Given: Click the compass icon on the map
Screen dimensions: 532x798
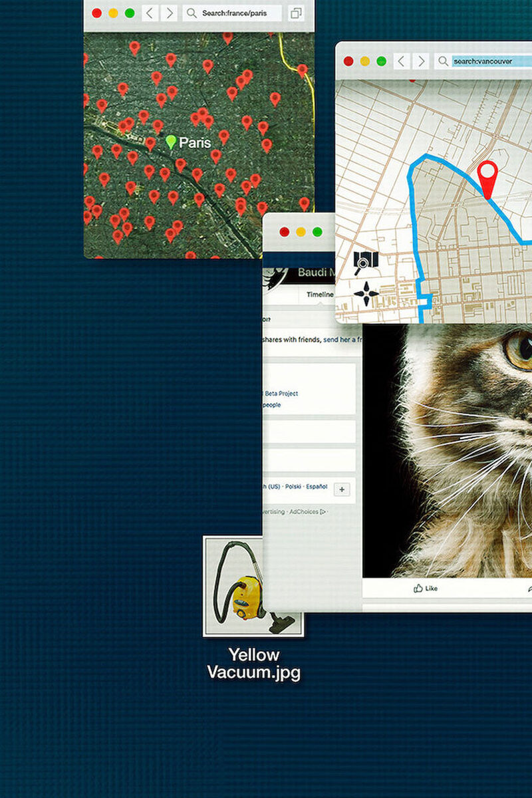Looking at the screenshot, I should tap(366, 293).
